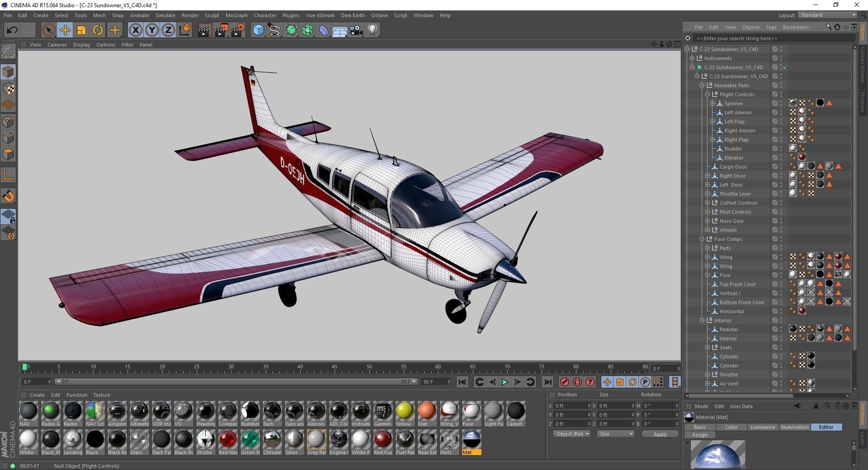This screenshot has height=470, width=868.
Task: Click the Position X input field
Action: pyautogui.click(x=572, y=406)
